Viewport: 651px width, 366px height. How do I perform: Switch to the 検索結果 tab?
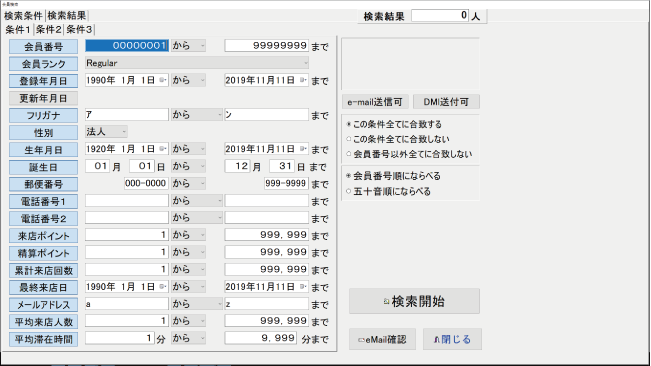(67, 16)
